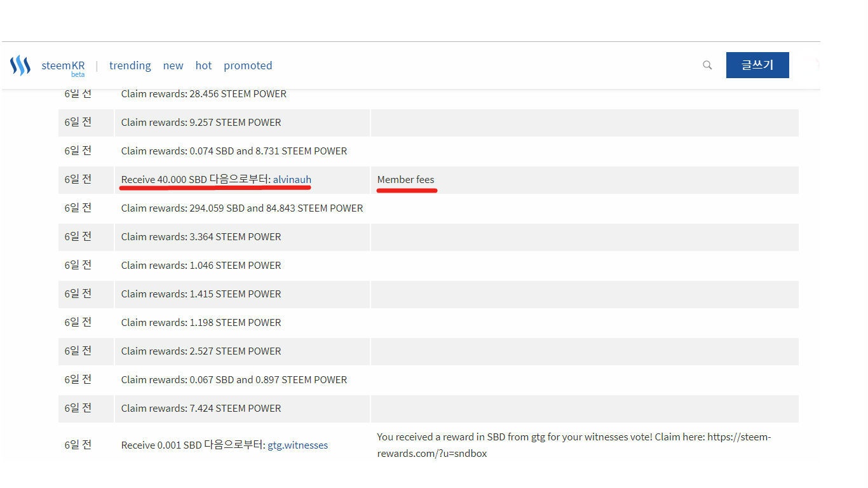Switch to the new posts feed

tap(173, 65)
